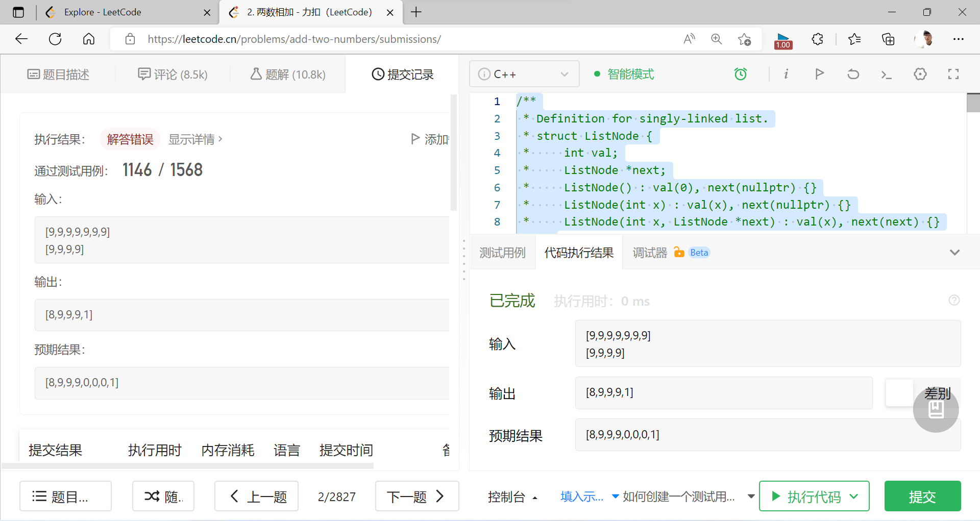Open editor settings gear

click(920, 74)
